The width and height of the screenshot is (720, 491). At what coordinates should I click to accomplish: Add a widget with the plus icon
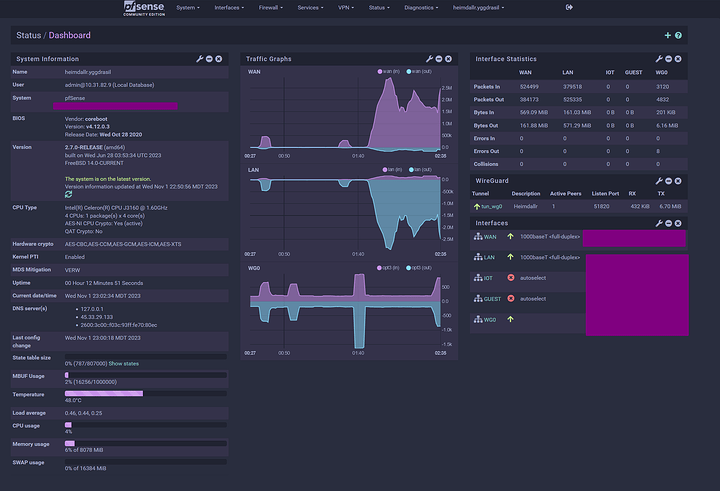click(668, 35)
